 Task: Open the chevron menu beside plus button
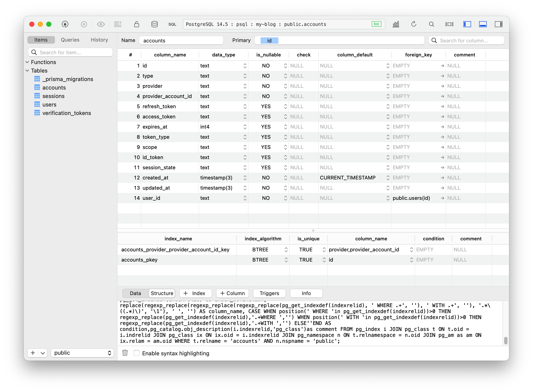43,353
